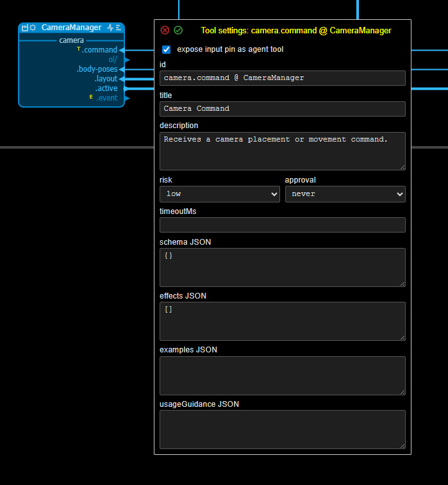Select the CameraManager node title

point(72,28)
